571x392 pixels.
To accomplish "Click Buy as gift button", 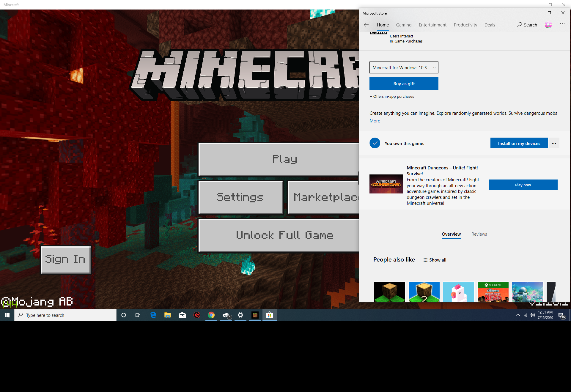I will [x=404, y=84].
